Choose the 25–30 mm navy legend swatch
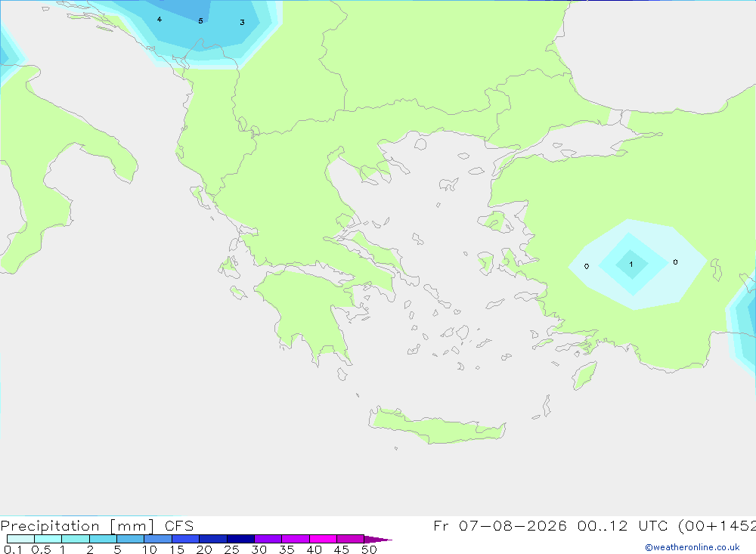The width and height of the screenshot is (756, 554). pyautogui.click(x=240, y=539)
